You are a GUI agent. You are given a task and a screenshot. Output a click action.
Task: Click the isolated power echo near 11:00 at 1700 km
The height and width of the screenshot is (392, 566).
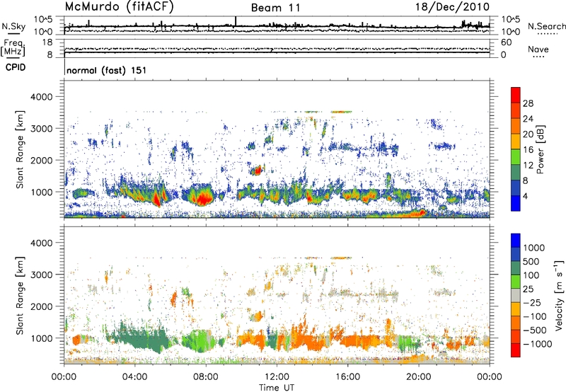pyautogui.click(x=257, y=170)
